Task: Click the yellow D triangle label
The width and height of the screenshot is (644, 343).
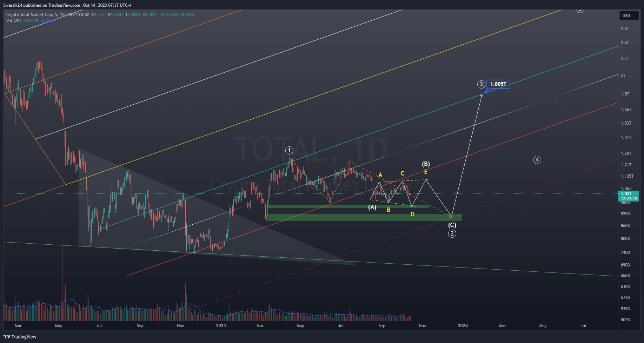Action: click(x=412, y=214)
